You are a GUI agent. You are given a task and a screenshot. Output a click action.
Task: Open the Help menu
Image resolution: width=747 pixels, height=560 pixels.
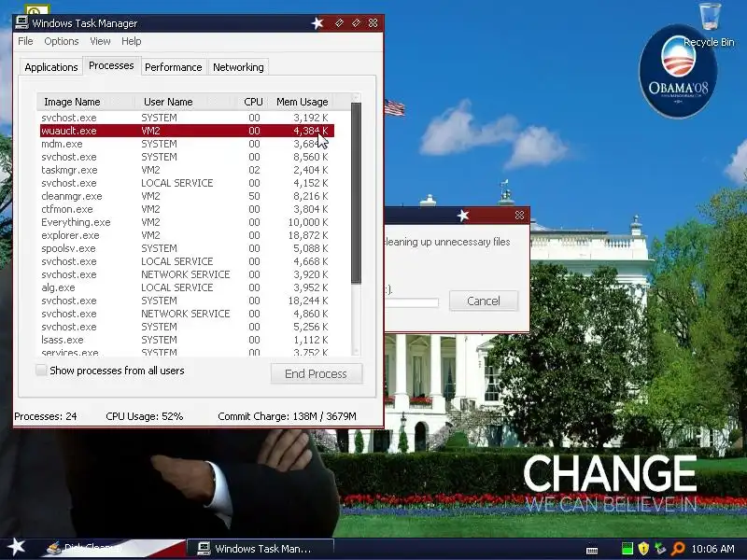pyautogui.click(x=131, y=41)
